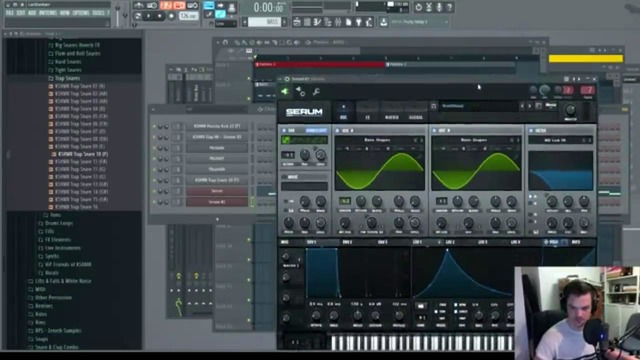Toggle the OSC A enable switch
This screenshot has height=360, width=640.
(337, 131)
